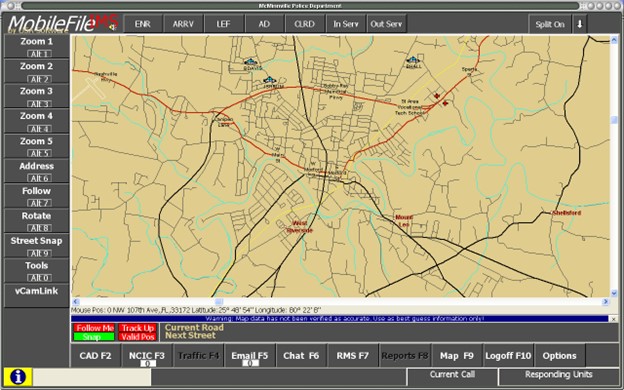The width and height of the screenshot is (624, 390).
Task: Toggle the Track Up indicator
Action: pos(137,328)
